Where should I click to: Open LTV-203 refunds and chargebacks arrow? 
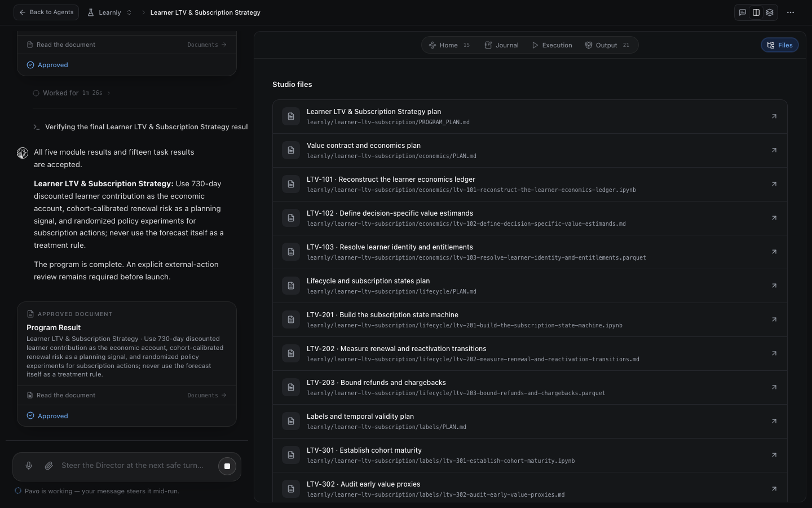774,387
